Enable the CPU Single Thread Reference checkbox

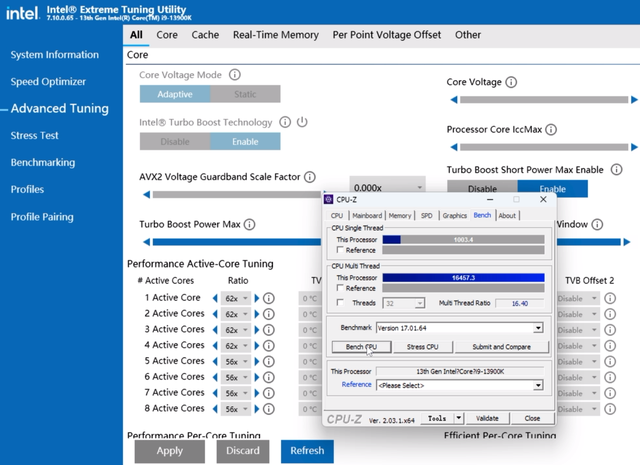(342, 250)
